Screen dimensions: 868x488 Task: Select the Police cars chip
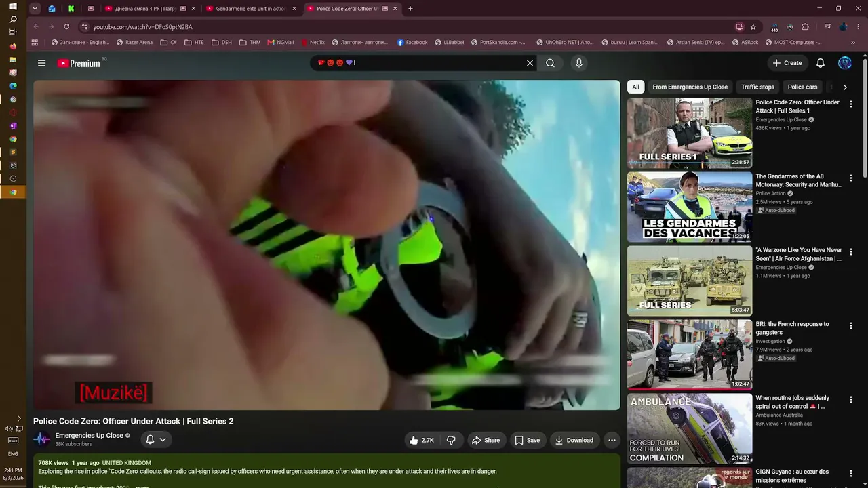tap(802, 87)
